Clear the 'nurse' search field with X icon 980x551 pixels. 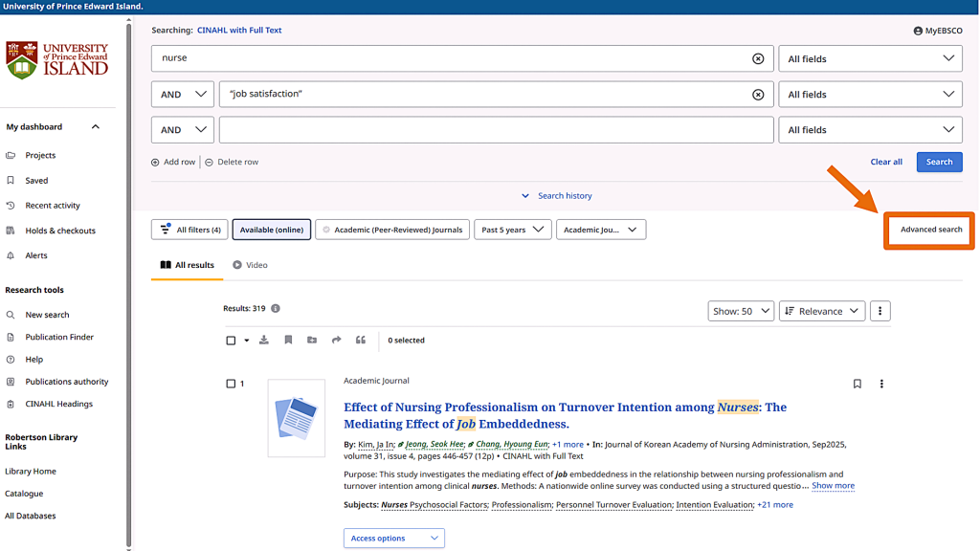pyautogui.click(x=758, y=58)
